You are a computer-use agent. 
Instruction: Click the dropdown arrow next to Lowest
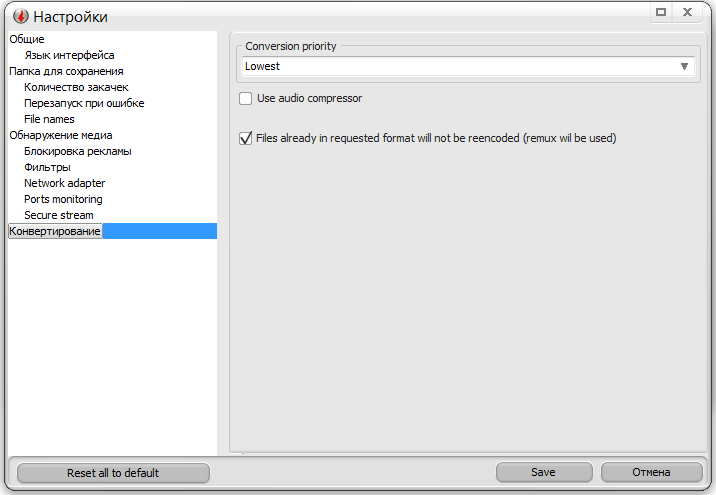coord(685,66)
